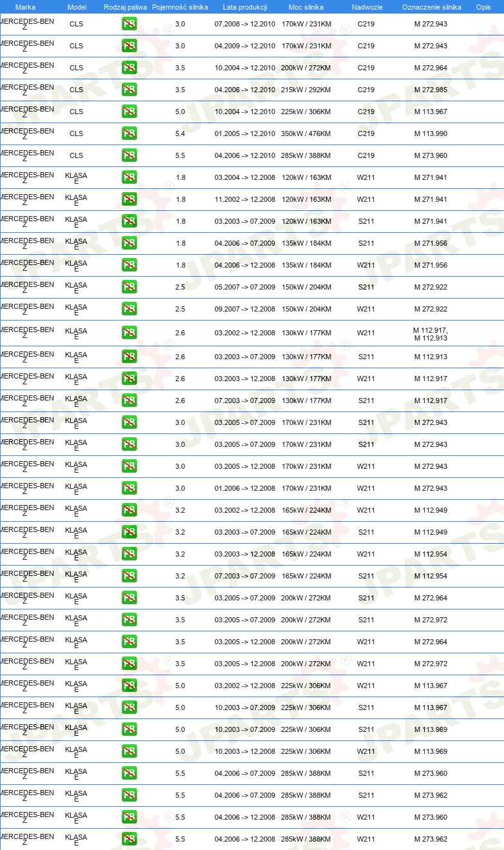The image size is (504, 850).
Task: Click production dates 10.2004 -> 12.2010 in 5.0 row
Action: pos(245,112)
